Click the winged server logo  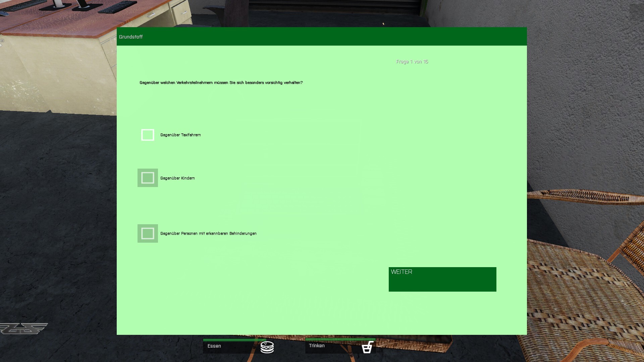23,328
